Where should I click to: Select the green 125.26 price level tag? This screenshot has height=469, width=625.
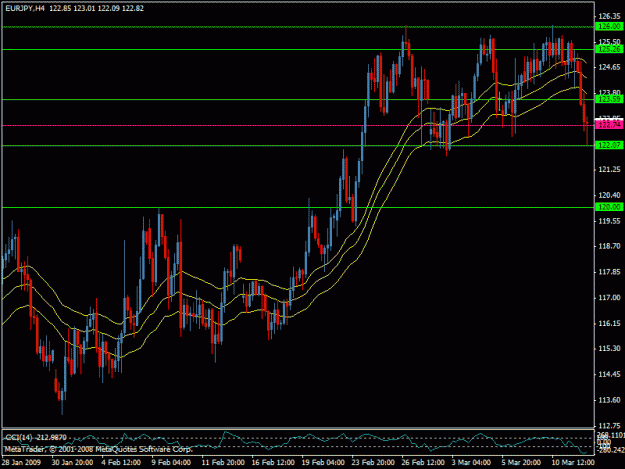pyautogui.click(x=609, y=49)
